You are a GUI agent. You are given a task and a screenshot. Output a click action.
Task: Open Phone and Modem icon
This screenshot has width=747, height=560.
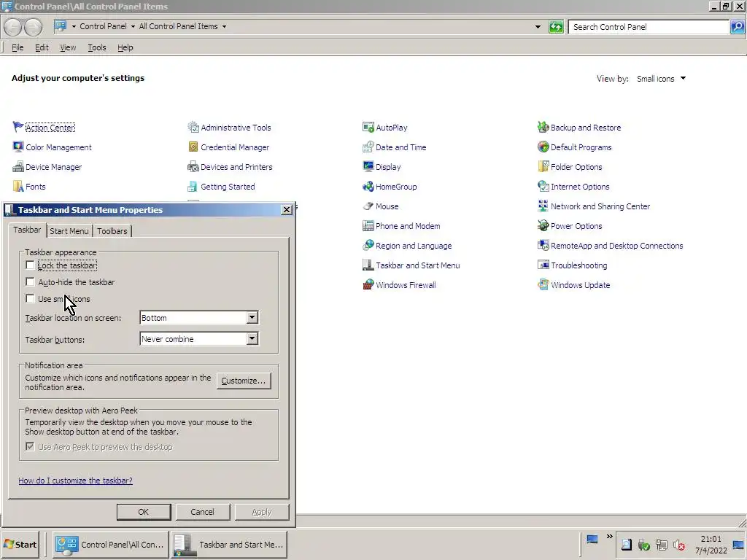coord(368,226)
